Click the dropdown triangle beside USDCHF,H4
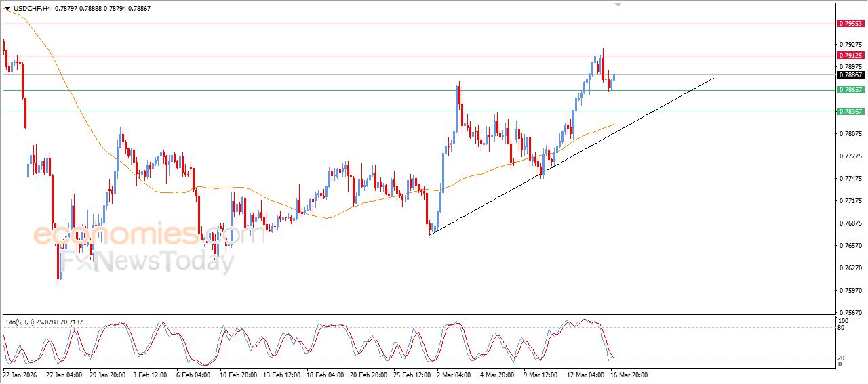This screenshot has height=384, width=868. coord(7,8)
